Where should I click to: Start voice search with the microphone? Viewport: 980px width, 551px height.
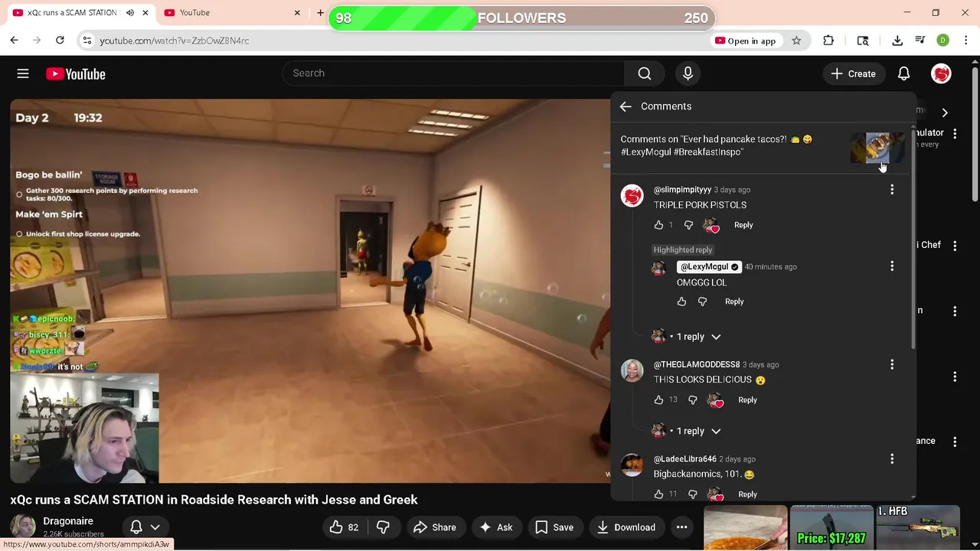click(x=688, y=73)
